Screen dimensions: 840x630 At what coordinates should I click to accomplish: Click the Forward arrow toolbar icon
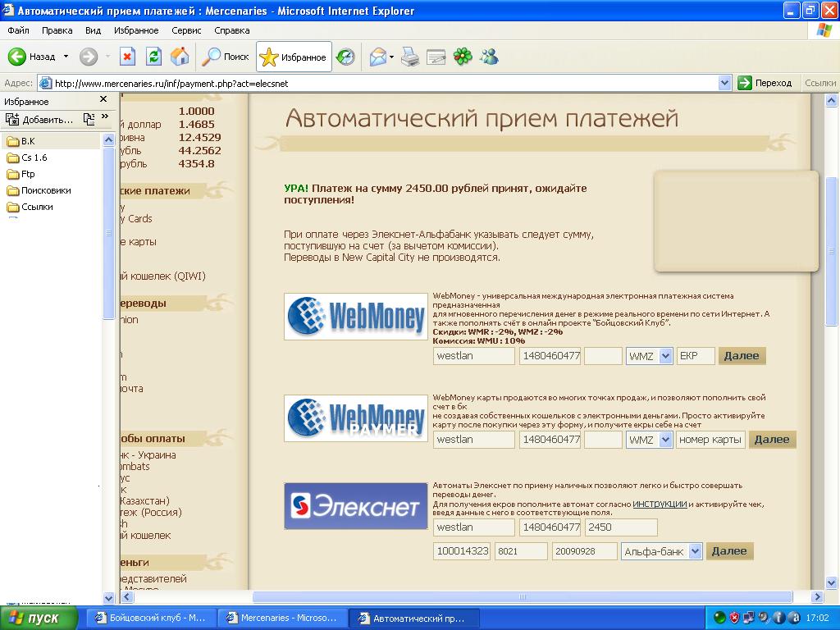(89, 57)
